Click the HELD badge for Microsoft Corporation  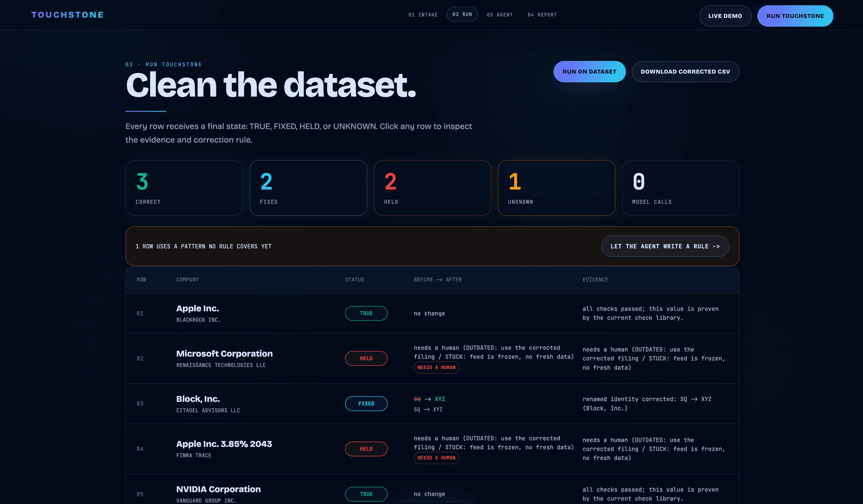(366, 359)
